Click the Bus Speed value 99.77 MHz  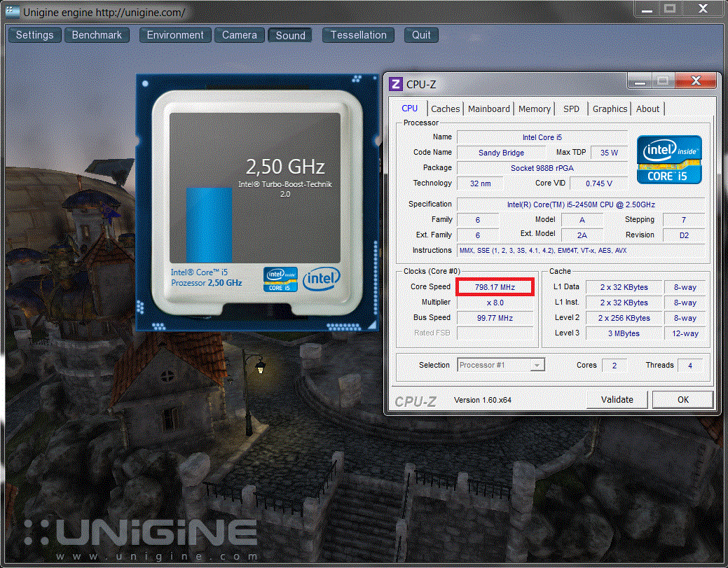[495, 319]
